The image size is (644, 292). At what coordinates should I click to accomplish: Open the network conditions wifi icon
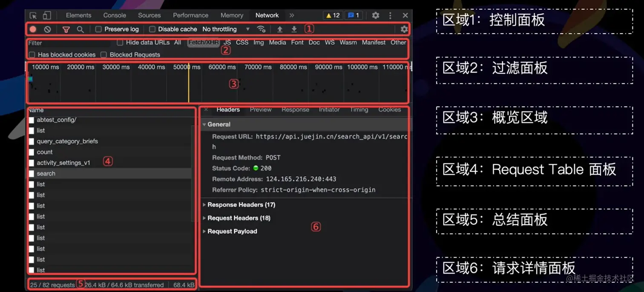261,29
